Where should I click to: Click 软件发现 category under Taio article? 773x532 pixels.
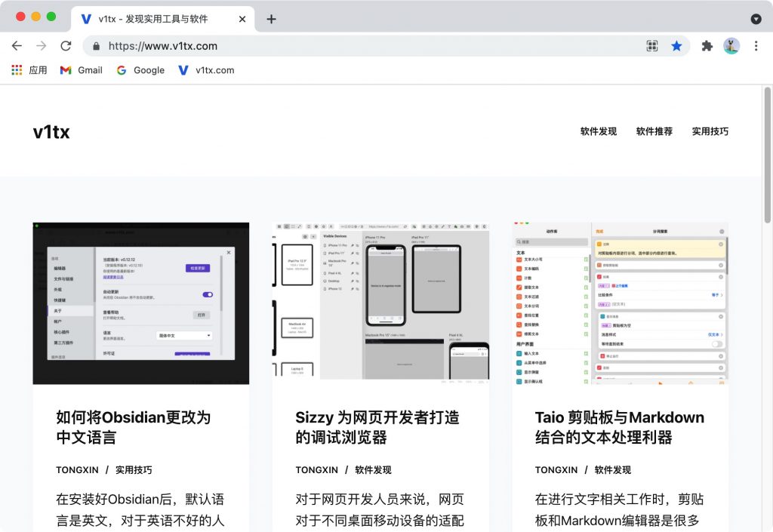[x=613, y=470]
